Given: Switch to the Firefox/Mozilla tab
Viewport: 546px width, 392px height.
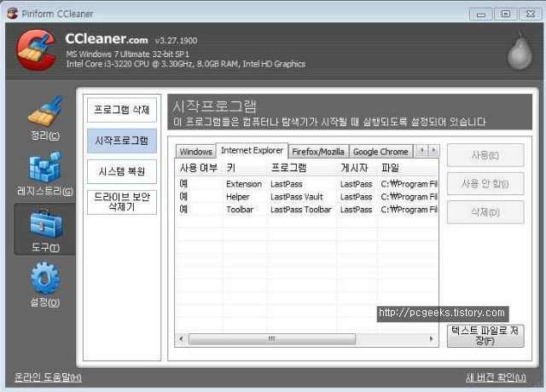Looking at the screenshot, I should tap(318, 152).
